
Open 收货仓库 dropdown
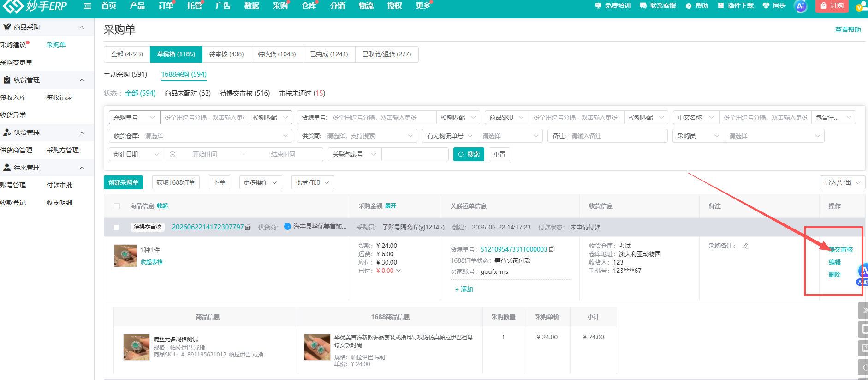point(201,136)
